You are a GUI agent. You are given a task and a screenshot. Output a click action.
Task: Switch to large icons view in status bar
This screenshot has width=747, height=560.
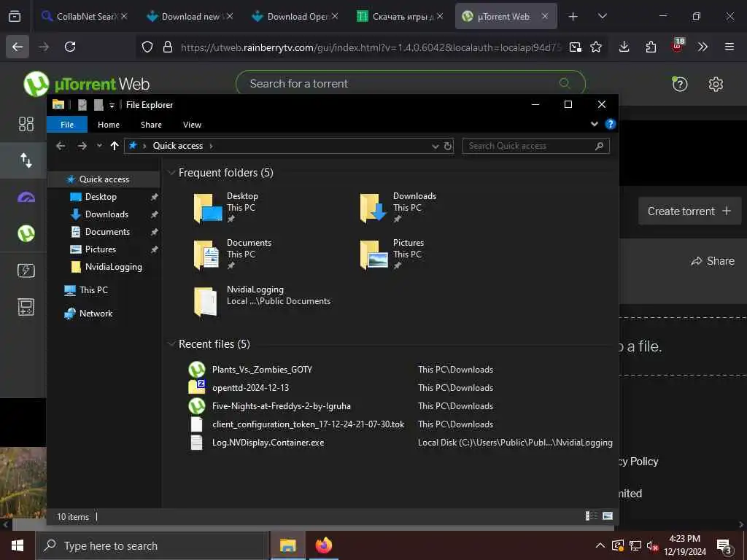pyautogui.click(x=608, y=516)
